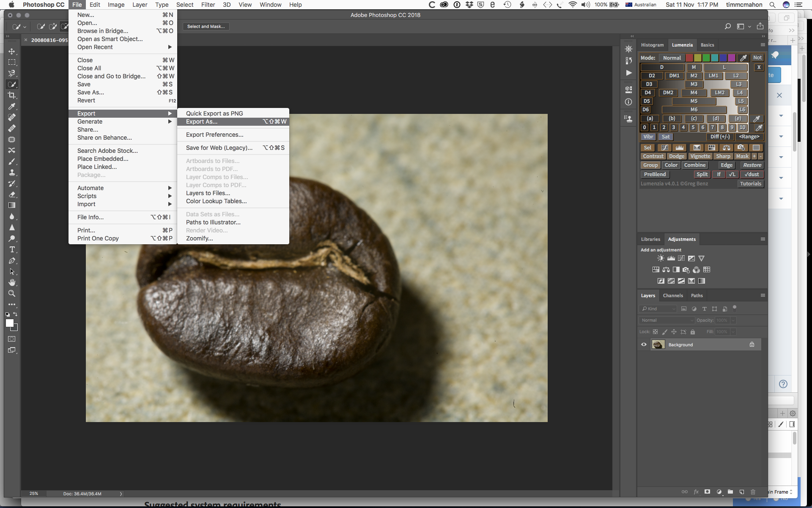The width and height of the screenshot is (812, 508).
Task: Hide the Background layer visibility eye
Action: click(644, 345)
